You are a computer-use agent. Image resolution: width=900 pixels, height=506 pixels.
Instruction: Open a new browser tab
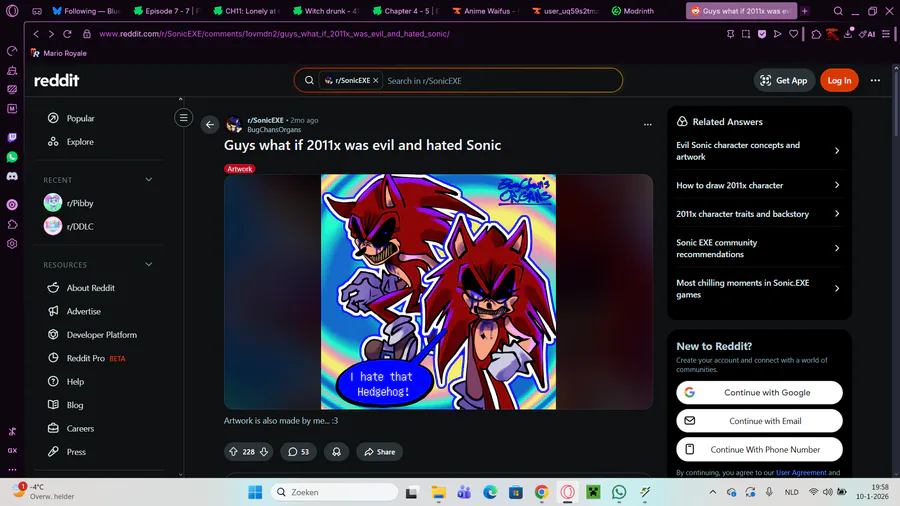pos(805,11)
